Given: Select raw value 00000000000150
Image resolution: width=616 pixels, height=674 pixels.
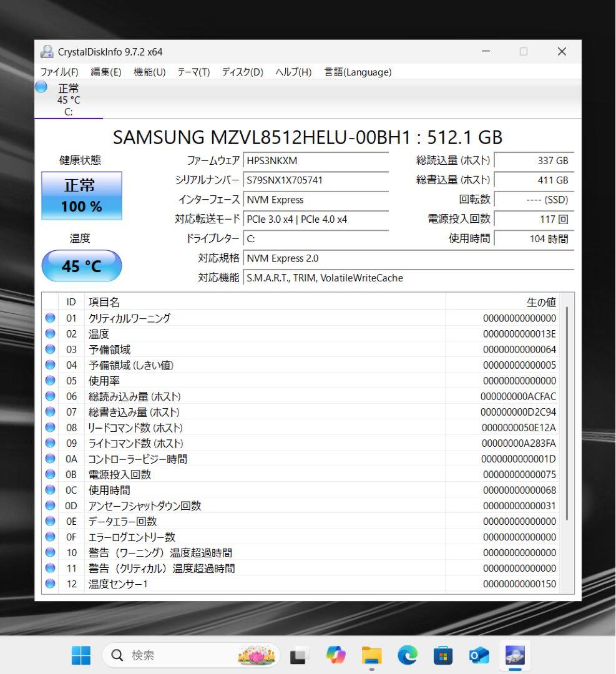Looking at the screenshot, I should [x=519, y=584].
